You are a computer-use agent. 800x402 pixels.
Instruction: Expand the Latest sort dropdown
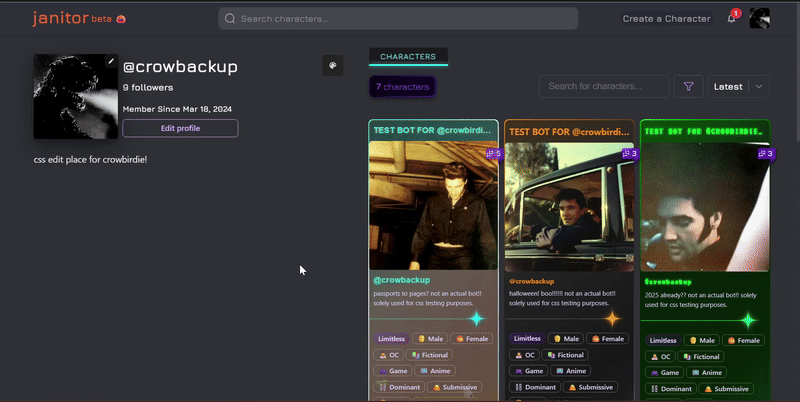[x=739, y=87]
